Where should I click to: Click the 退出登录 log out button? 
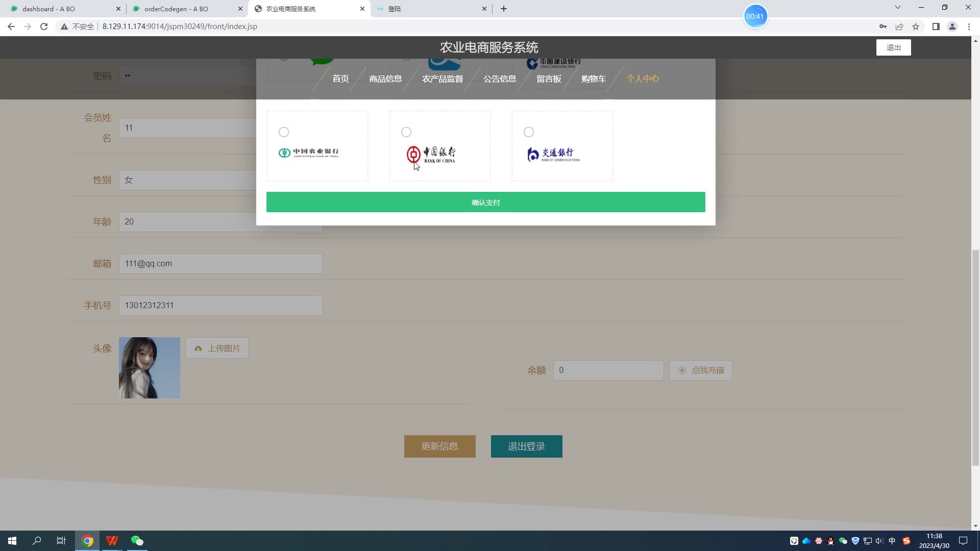[x=526, y=446]
